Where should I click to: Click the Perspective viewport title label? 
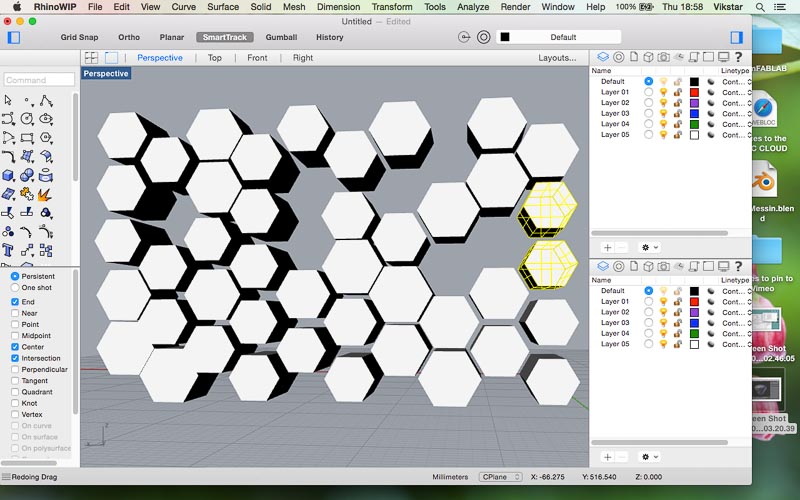pos(106,73)
